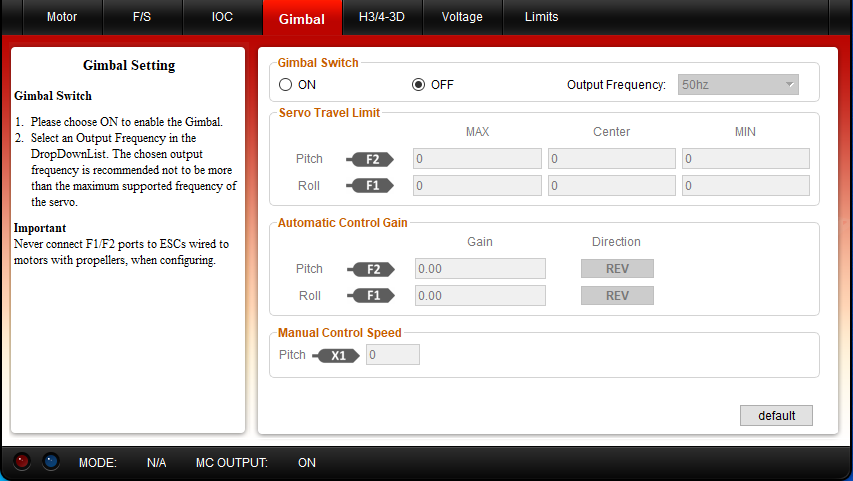This screenshot has width=853, height=481.
Task: Switch to the Motor tab
Action: click(x=62, y=17)
